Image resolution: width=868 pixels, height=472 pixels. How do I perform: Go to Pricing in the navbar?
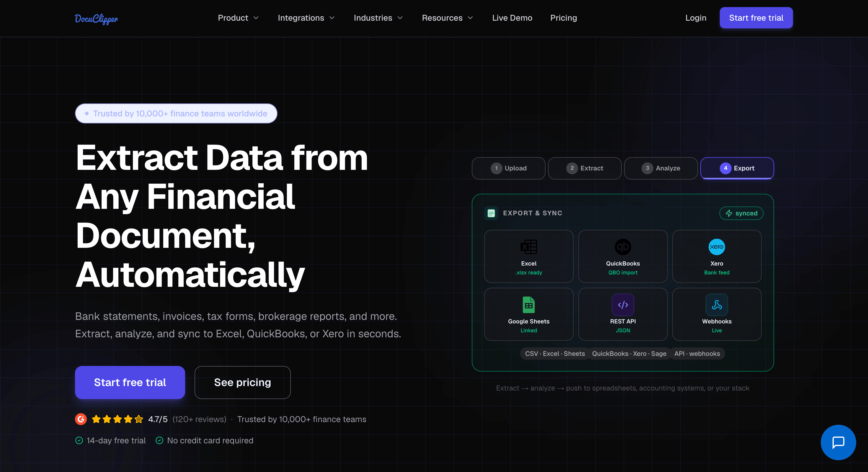[x=563, y=18]
